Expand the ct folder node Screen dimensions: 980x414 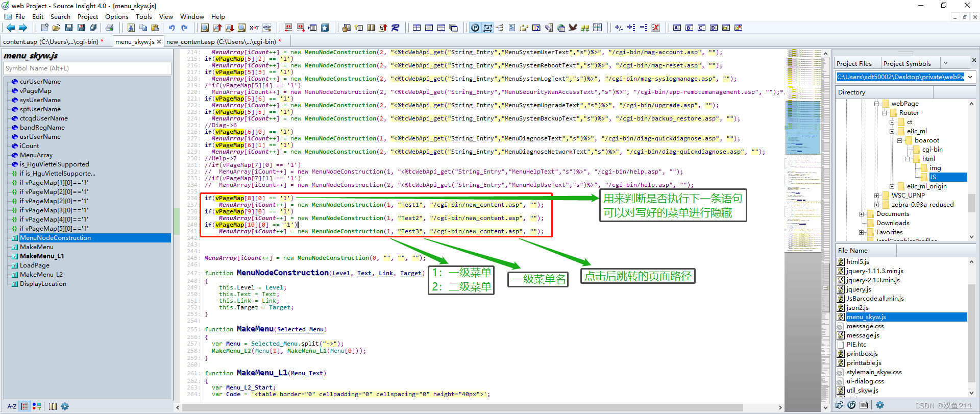point(892,122)
